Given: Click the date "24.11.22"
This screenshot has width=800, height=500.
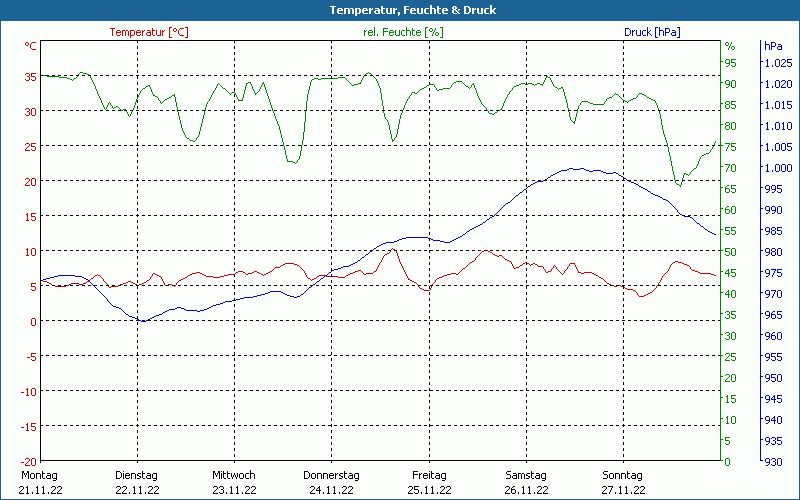Looking at the screenshot, I should point(331,490).
